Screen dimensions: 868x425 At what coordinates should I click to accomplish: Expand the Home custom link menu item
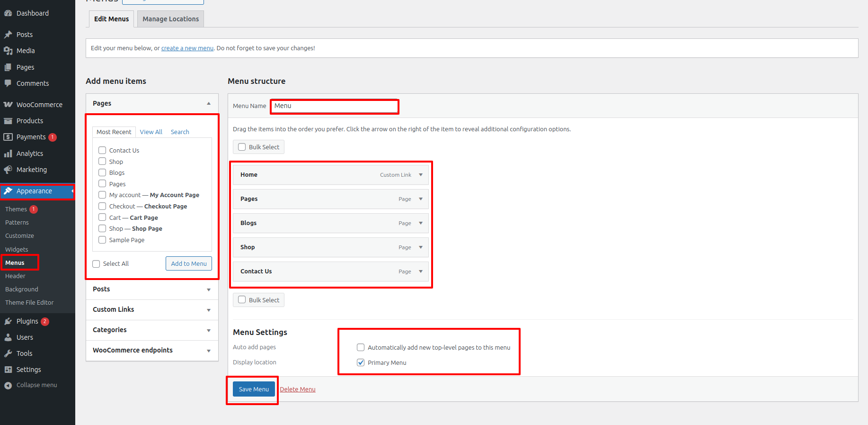421,175
